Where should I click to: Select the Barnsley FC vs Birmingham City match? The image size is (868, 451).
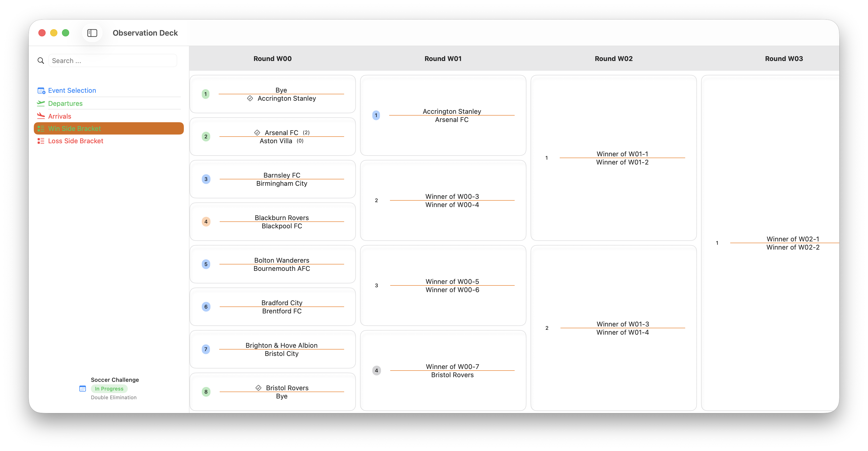(281, 179)
